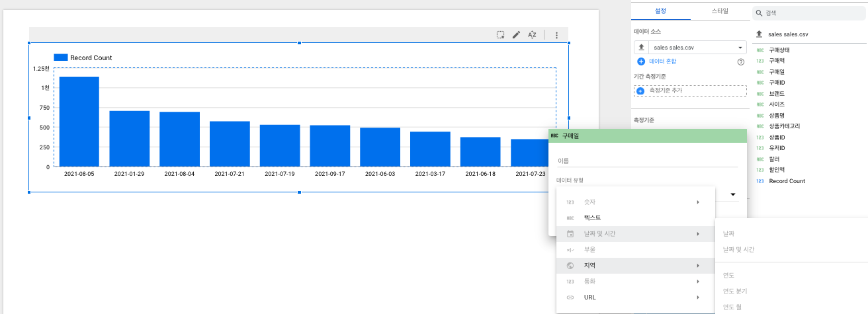Viewport: 868px width, 314px height.
Task: Click the upload icon in data source field
Action: click(641, 48)
